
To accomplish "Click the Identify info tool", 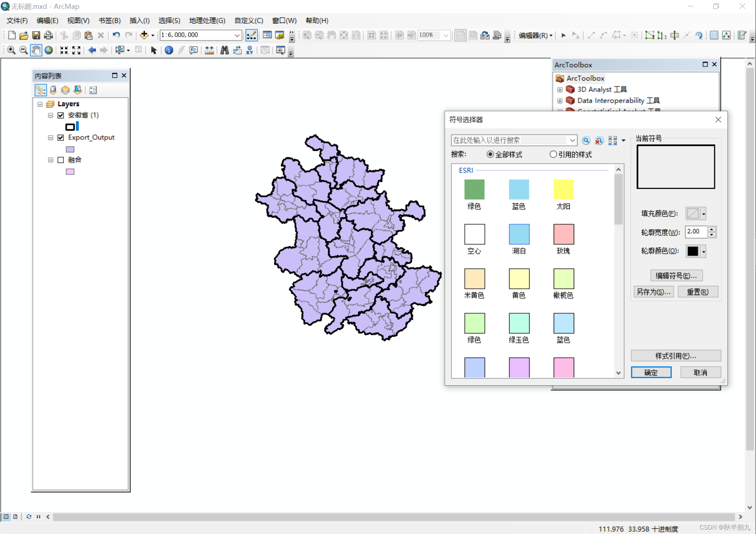I will point(168,50).
